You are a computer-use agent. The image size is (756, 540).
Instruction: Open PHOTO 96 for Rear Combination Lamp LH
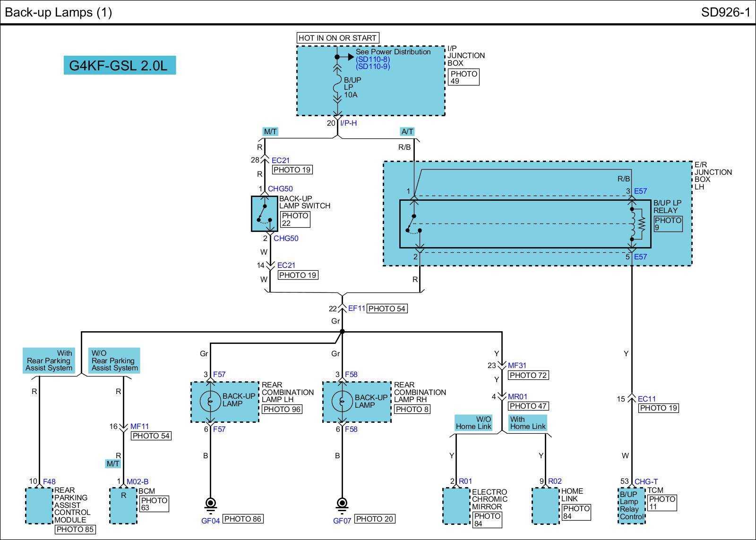pyautogui.click(x=282, y=410)
